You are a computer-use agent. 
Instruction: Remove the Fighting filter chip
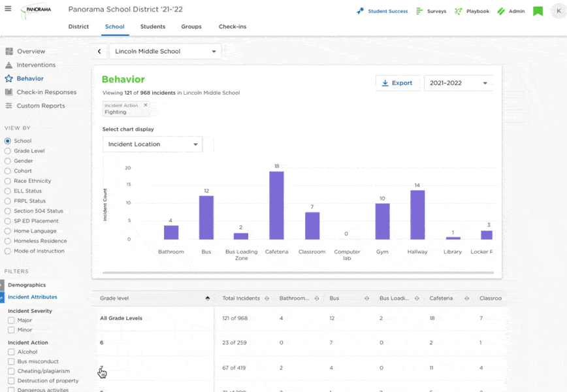coord(145,105)
